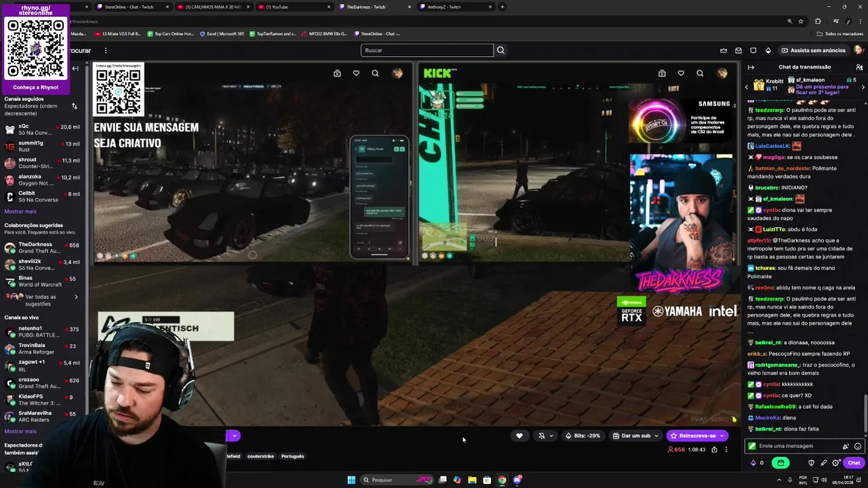868x488 pixels.
Task: Sort followed channels by viewers
Action: 75,106
